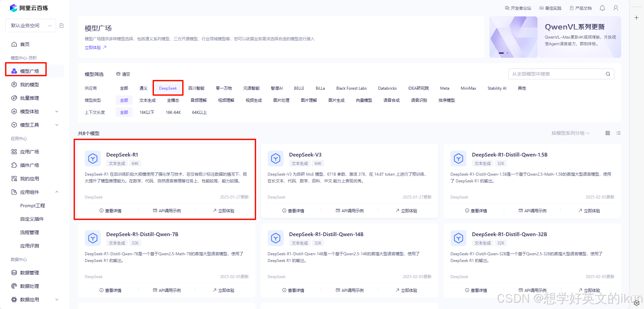Image resolution: width=644 pixels, height=309 pixels.
Task: Open the document icon beside workspace selector
Action: (62, 26)
